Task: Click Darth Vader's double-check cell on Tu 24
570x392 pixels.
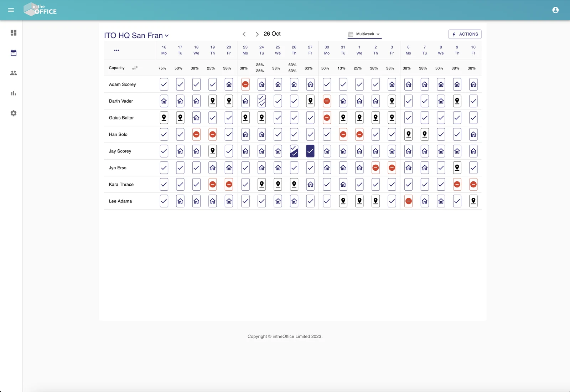Action: pyautogui.click(x=261, y=101)
